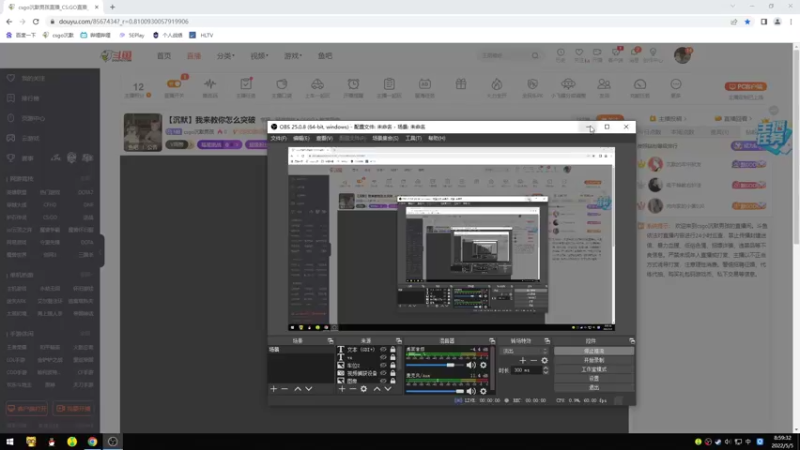This screenshot has width=800, height=450.
Task: Toggle visibility of 图像 source
Action: pos(383,381)
